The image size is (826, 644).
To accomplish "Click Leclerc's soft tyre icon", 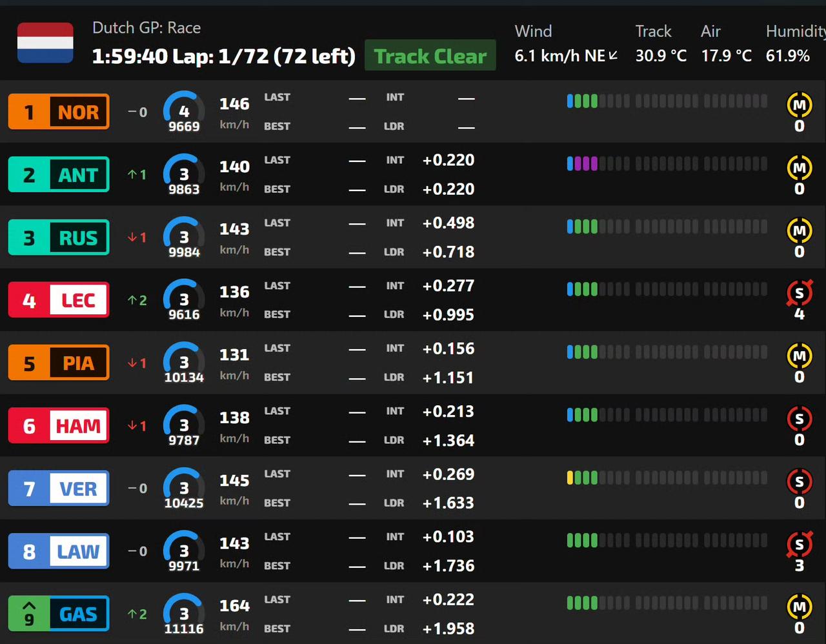I will click(799, 293).
